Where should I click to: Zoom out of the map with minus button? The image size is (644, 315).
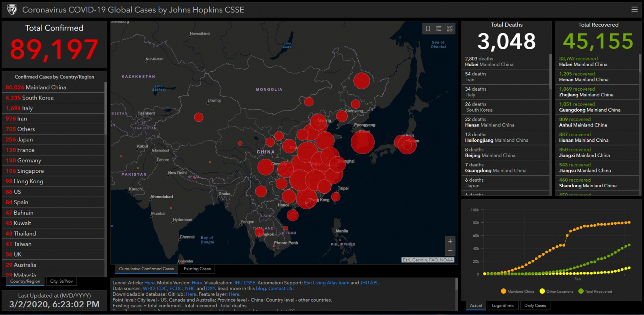[450, 251]
